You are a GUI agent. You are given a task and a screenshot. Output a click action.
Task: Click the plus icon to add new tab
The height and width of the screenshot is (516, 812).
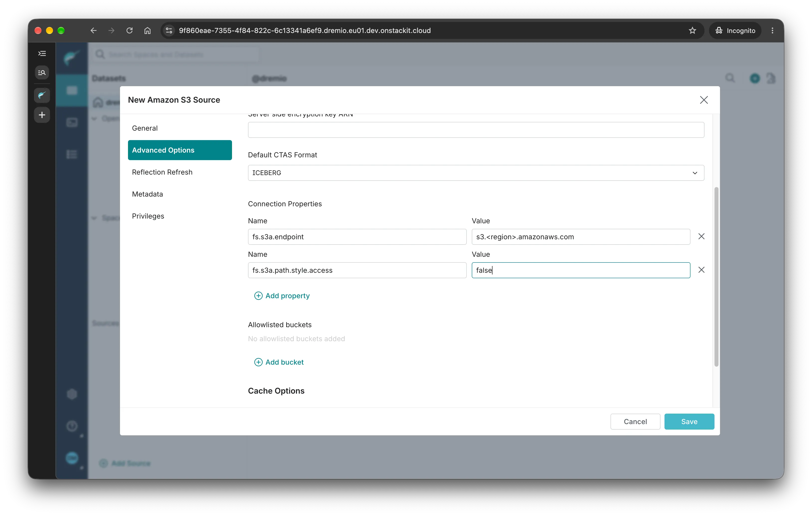pos(42,115)
